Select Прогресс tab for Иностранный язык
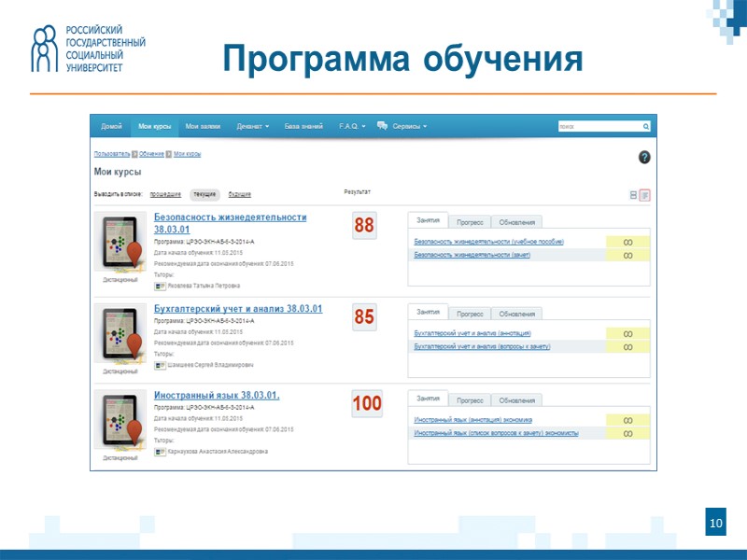Viewport: 747px width, 560px height. (x=470, y=400)
